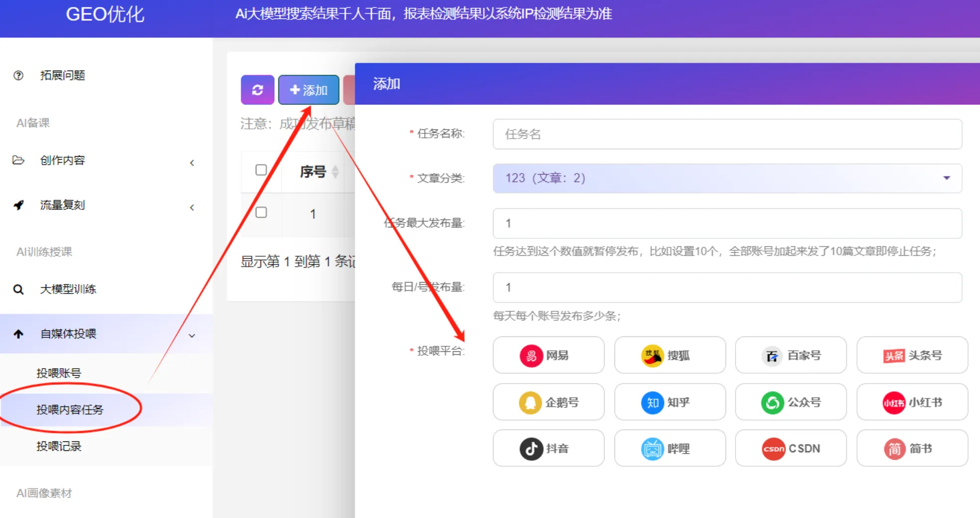Pick the CSDN platform option
Image resolution: width=980 pixels, height=518 pixels.
[x=791, y=448]
